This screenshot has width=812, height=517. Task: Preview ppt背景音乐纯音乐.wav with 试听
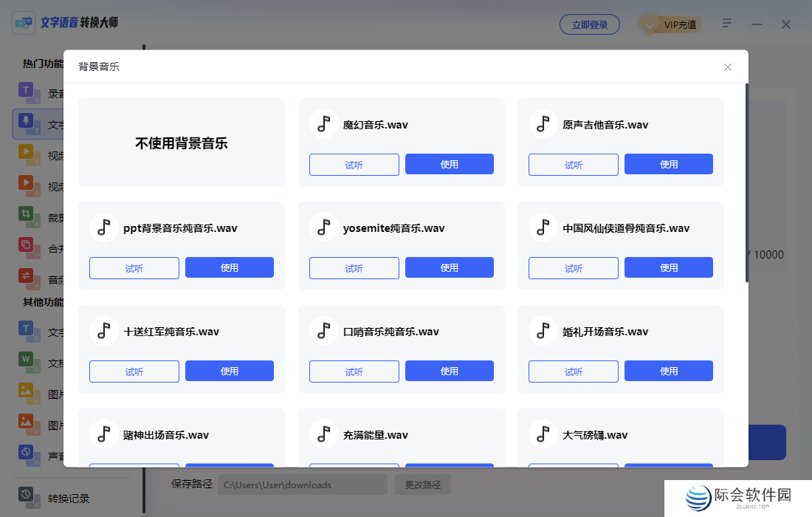coord(134,267)
